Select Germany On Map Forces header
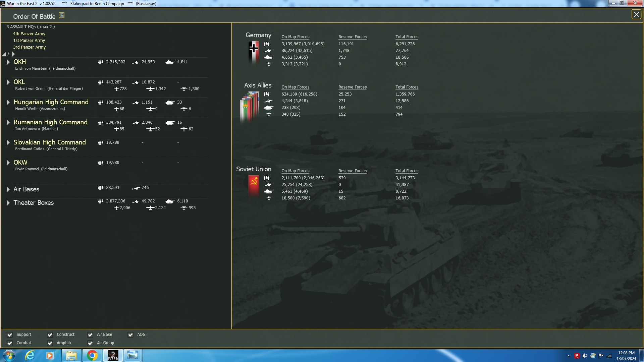Viewport: 644px width, 362px height. [x=295, y=37]
